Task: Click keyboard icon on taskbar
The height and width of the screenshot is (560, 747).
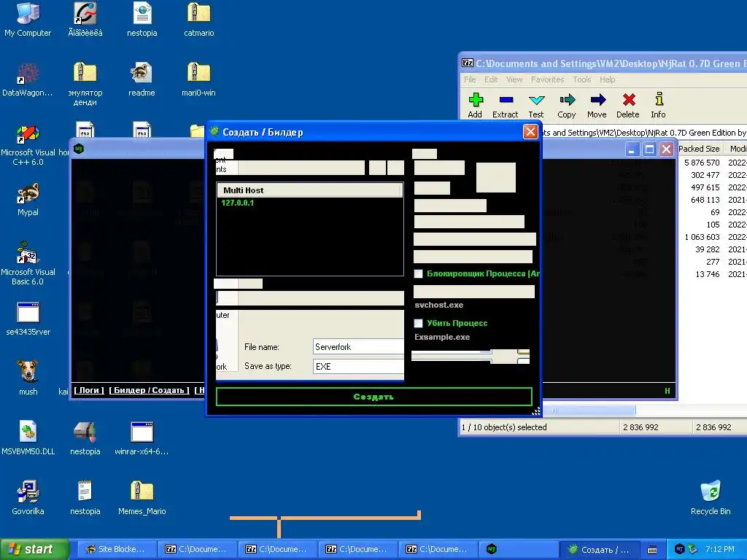Action: pyautogui.click(x=652, y=550)
